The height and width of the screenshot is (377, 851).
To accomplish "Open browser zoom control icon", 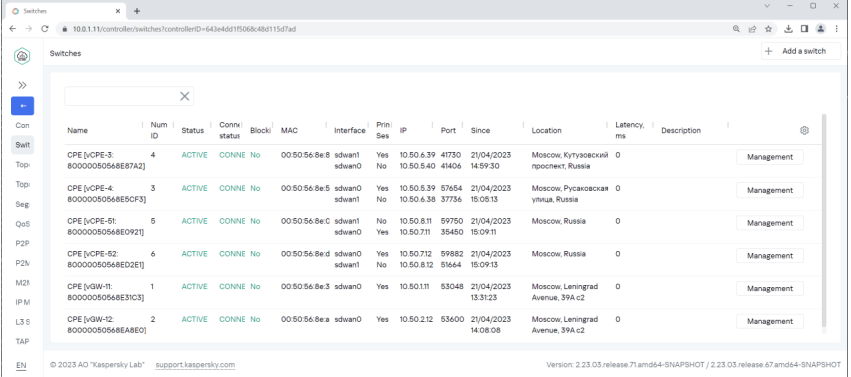I will tap(736, 29).
